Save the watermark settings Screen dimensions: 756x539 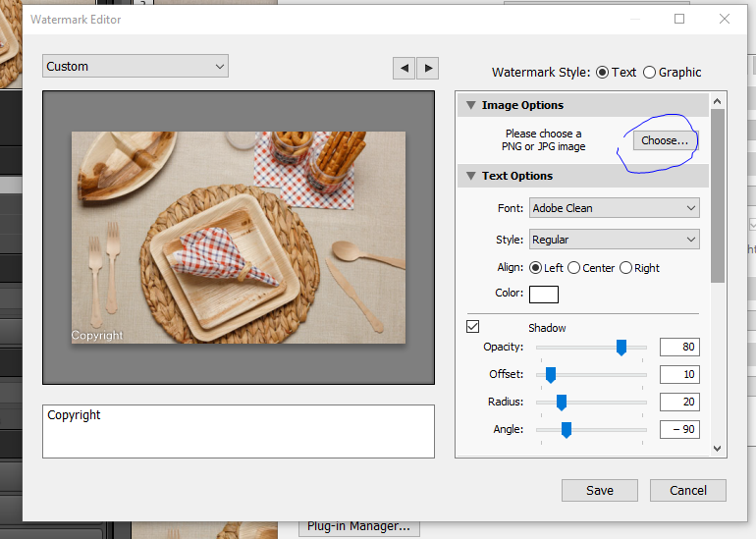coord(599,490)
